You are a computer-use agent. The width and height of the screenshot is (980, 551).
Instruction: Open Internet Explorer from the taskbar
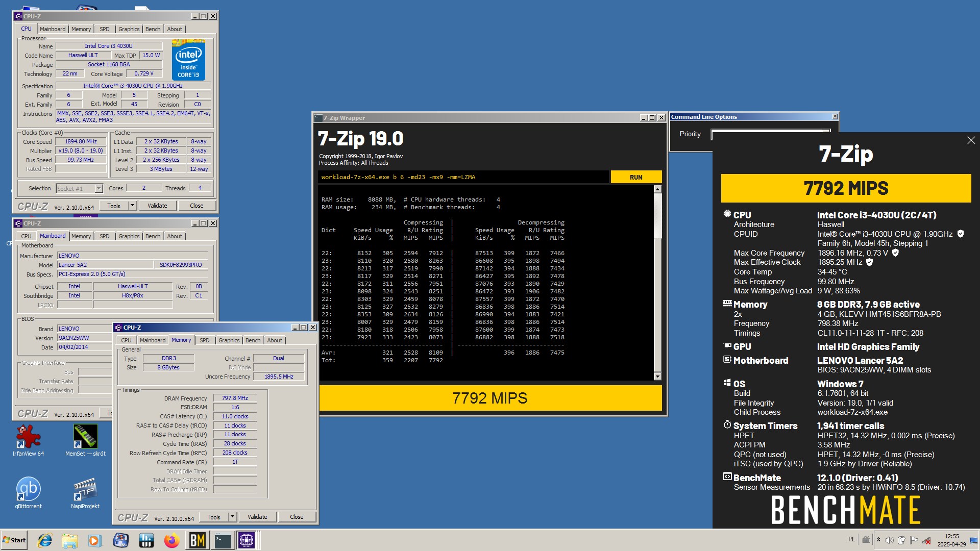[45, 540]
